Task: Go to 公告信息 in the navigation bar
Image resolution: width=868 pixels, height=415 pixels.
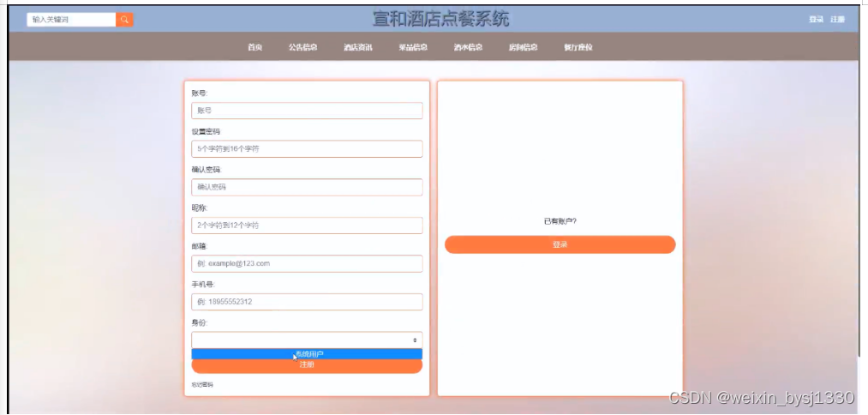Action: click(x=302, y=48)
